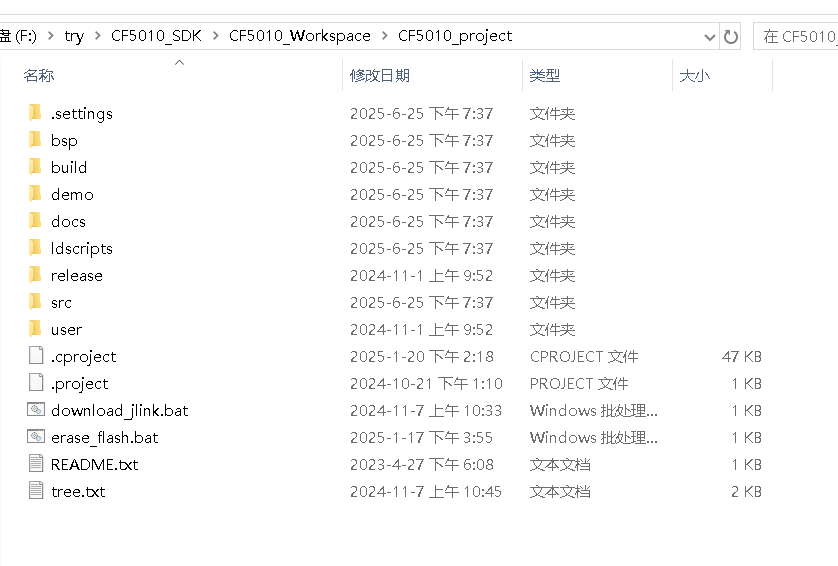Select the .project file icon
The image size is (838, 566).
tap(36, 383)
